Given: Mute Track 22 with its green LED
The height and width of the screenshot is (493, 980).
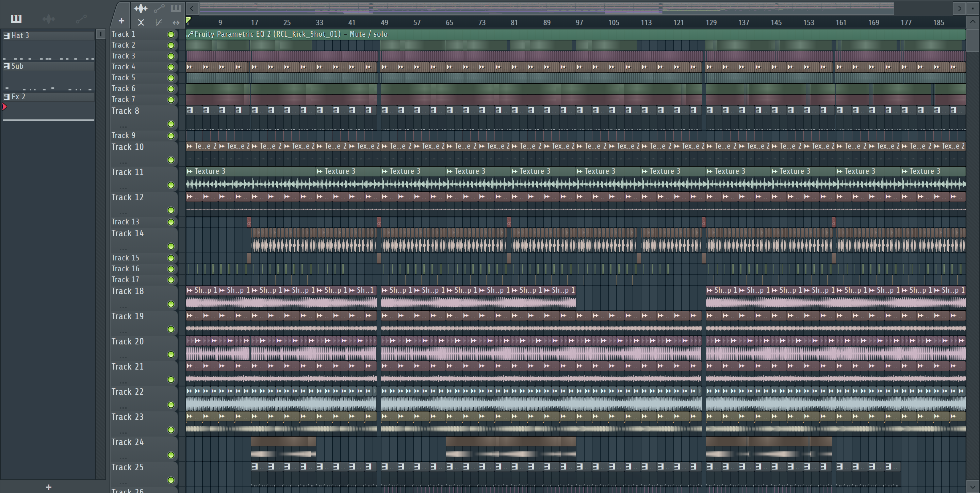Looking at the screenshot, I should coord(171,405).
